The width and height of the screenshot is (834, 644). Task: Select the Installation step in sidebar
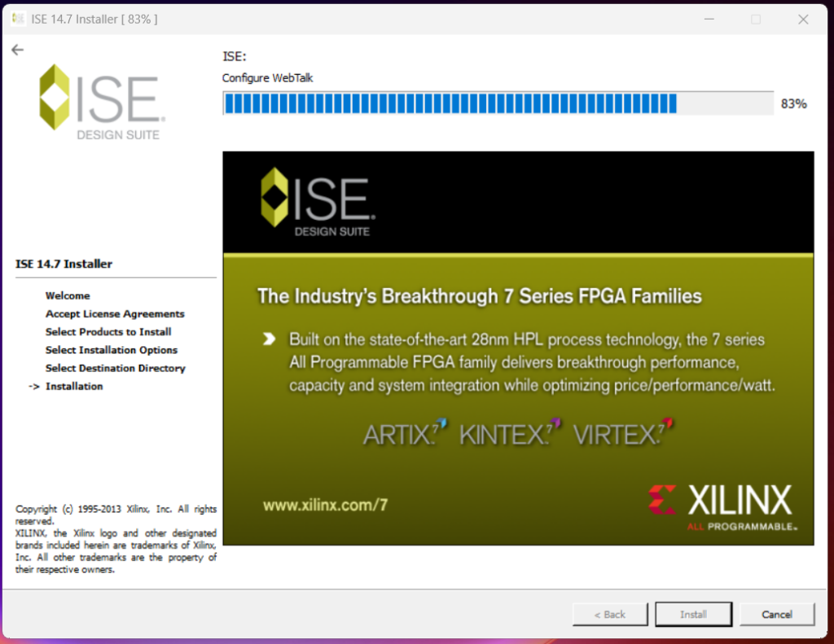(74, 386)
